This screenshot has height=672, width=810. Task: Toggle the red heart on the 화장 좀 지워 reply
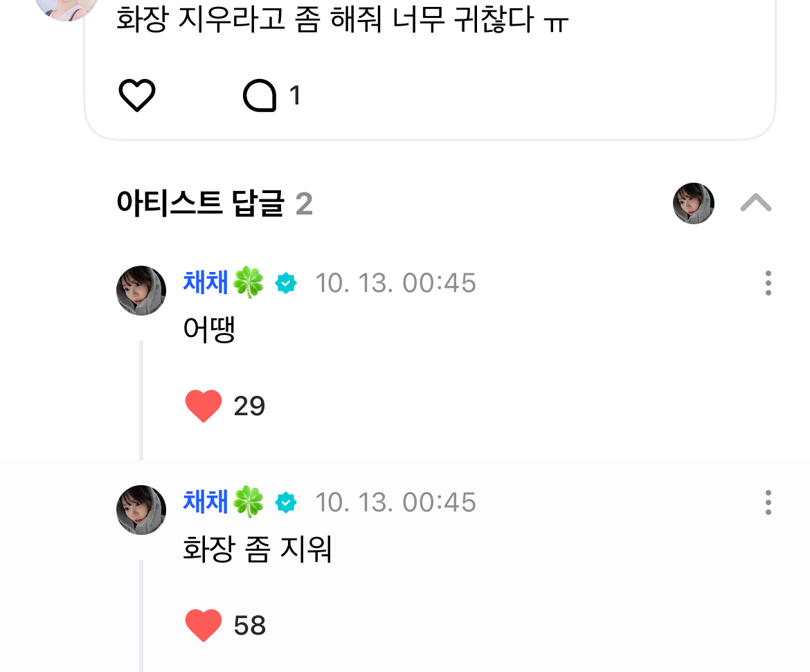click(204, 626)
